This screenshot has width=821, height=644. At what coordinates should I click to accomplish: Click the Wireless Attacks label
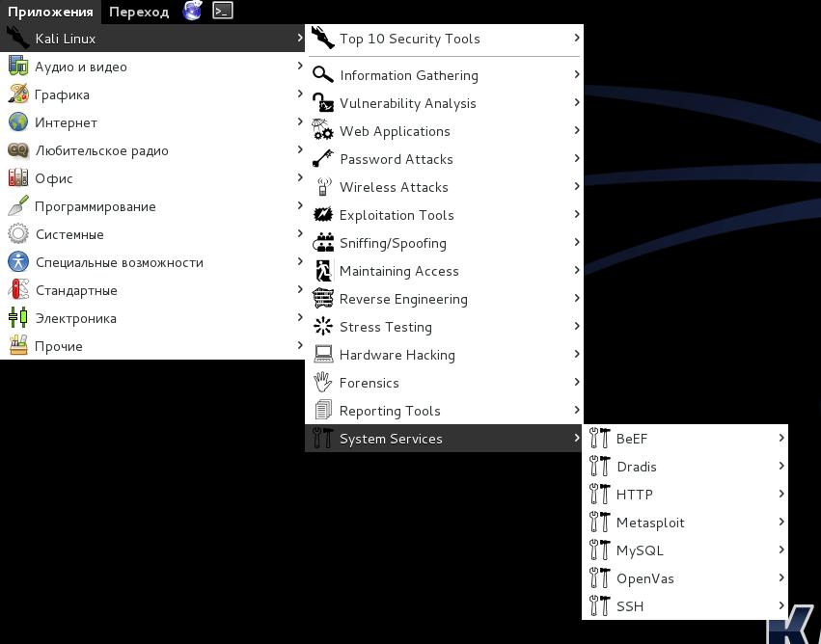click(394, 187)
